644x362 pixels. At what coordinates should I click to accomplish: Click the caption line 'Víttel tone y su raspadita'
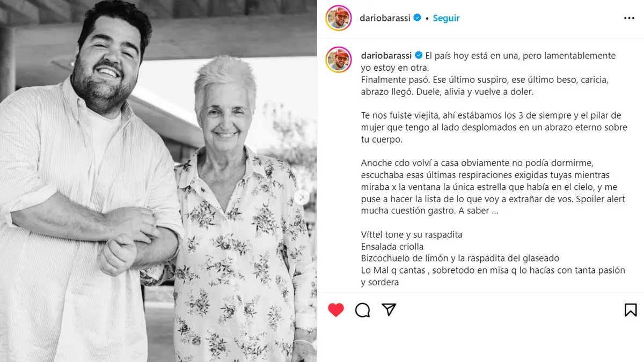coord(412,235)
